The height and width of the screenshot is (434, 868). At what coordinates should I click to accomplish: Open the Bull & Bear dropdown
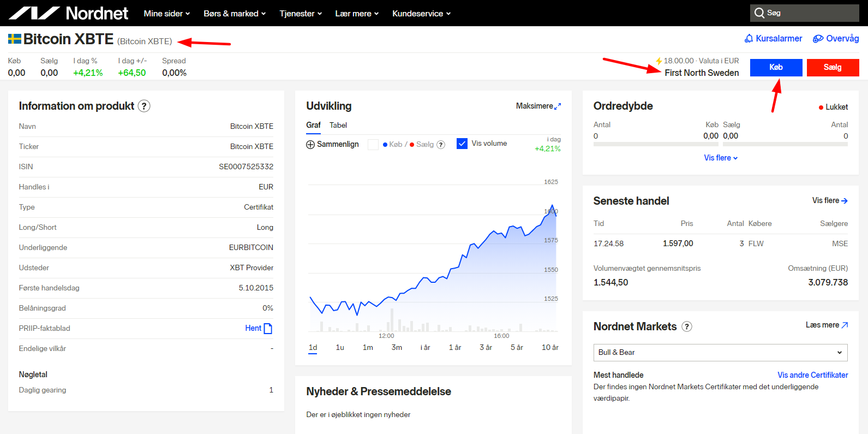tap(721, 353)
